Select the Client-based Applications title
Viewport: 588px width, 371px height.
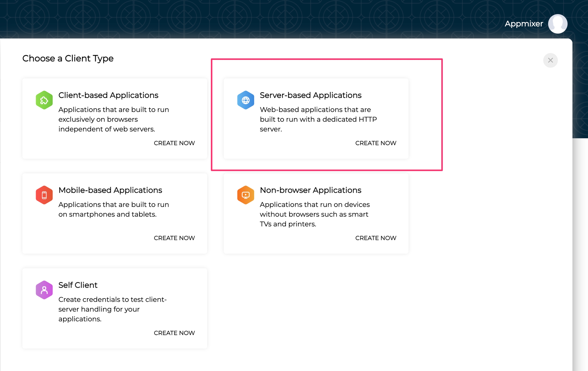coord(108,95)
